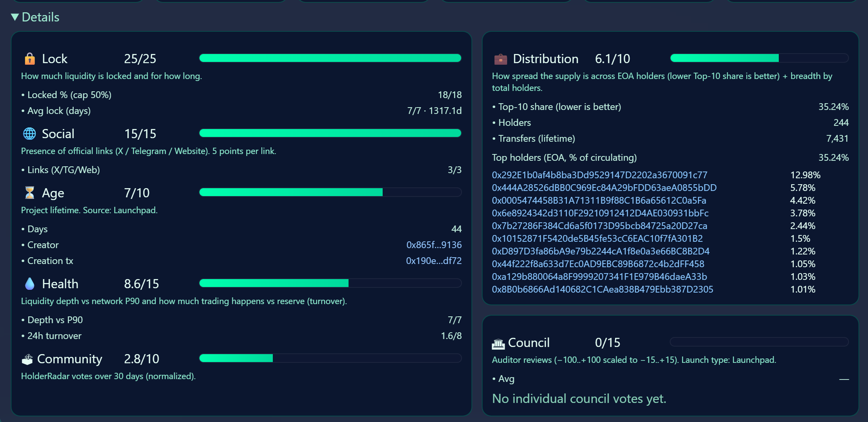
Task: Click the Health score progress bar
Action: click(330, 283)
